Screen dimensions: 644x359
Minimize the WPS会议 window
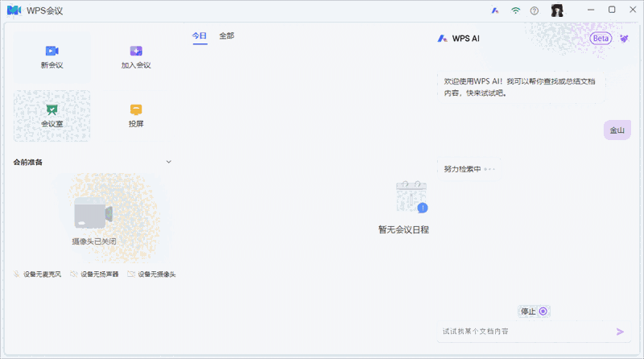coord(591,10)
